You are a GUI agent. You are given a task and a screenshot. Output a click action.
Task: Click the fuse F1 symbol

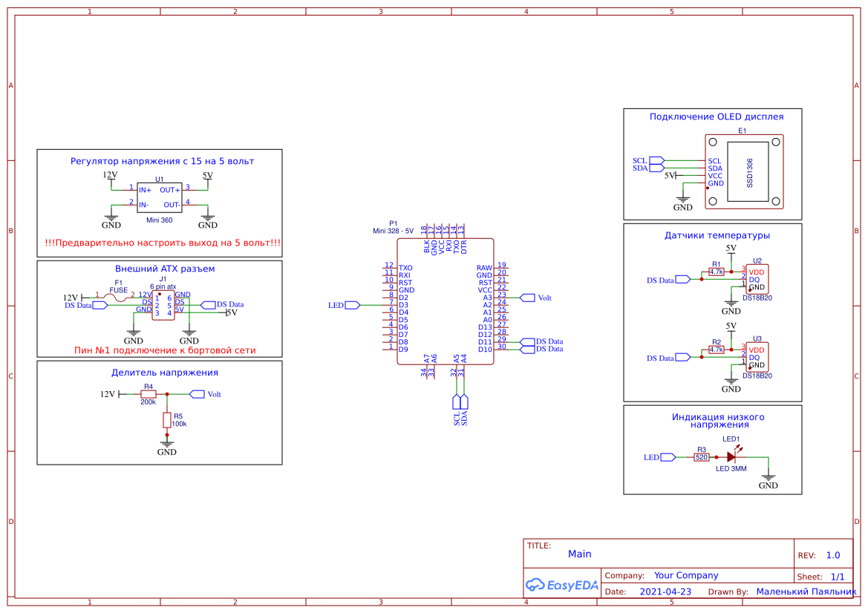coord(116,295)
